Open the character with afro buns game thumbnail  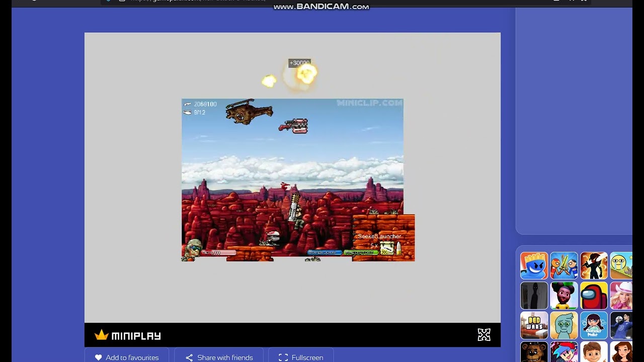coord(564,296)
